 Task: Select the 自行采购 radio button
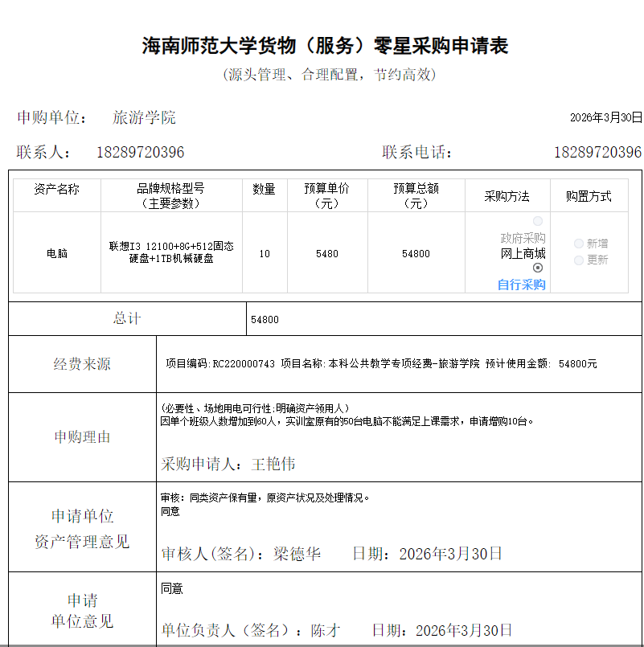pyautogui.click(x=538, y=268)
